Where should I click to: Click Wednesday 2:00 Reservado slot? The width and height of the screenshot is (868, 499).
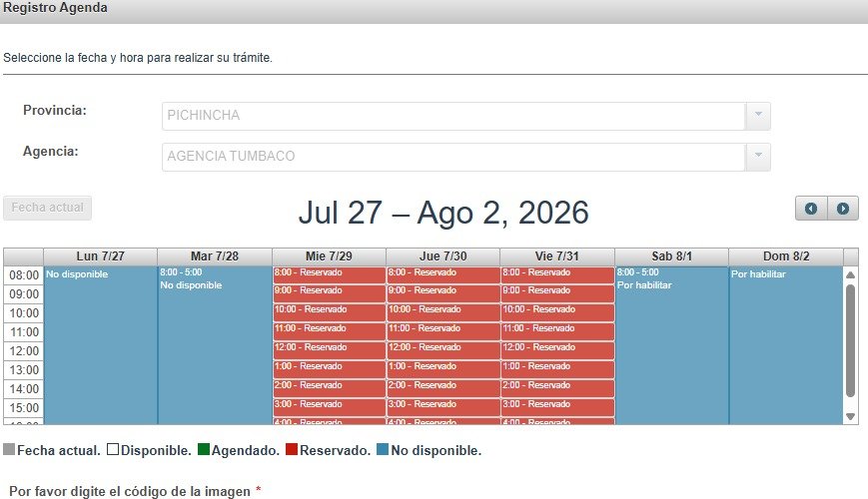pos(329,388)
